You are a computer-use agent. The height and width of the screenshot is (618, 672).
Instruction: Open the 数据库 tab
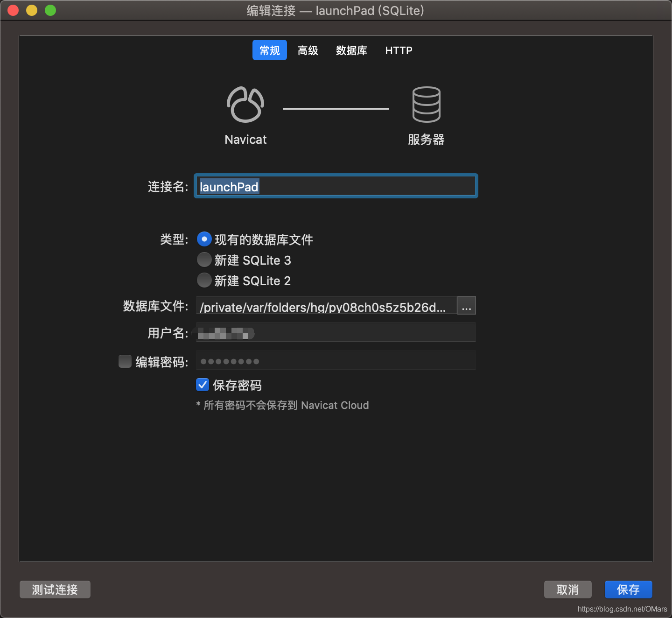tap(351, 50)
